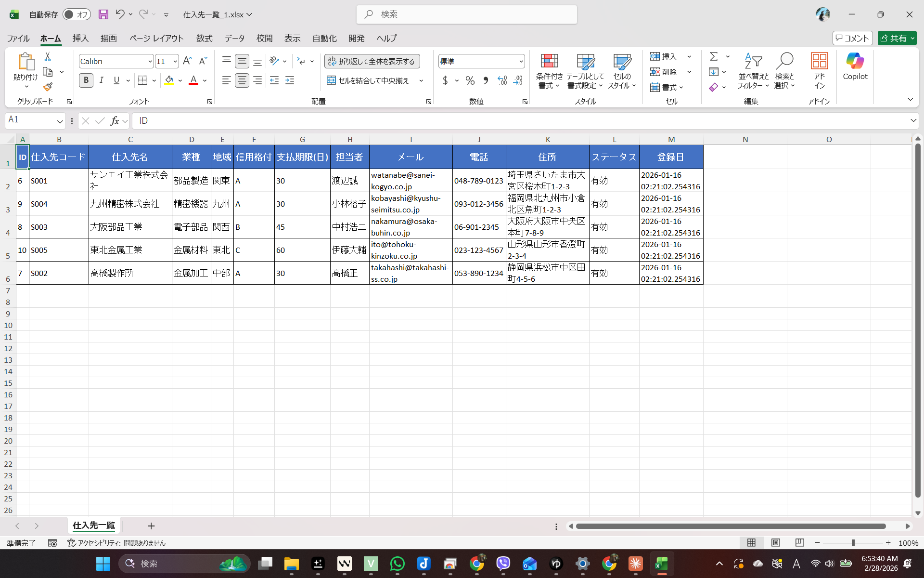The width and height of the screenshot is (924, 578).
Task: Click the AutoSum sigma icon
Action: 714,57
